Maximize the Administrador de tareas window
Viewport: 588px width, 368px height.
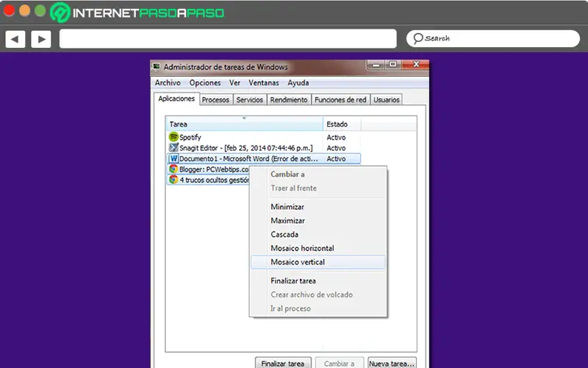tap(392, 65)
